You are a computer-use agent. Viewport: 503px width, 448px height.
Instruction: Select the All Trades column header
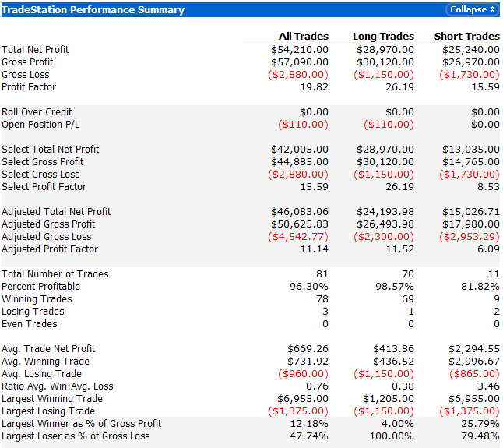tap(304, 37)
